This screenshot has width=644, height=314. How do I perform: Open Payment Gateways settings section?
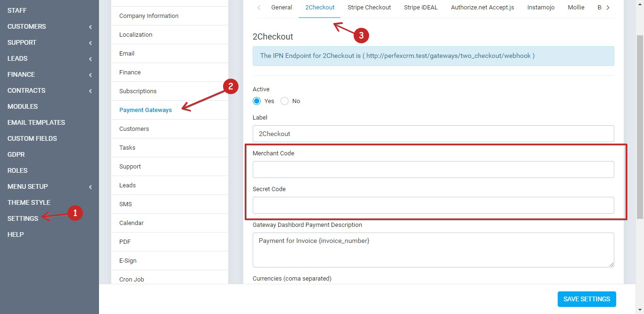click(x=170, y=110)
